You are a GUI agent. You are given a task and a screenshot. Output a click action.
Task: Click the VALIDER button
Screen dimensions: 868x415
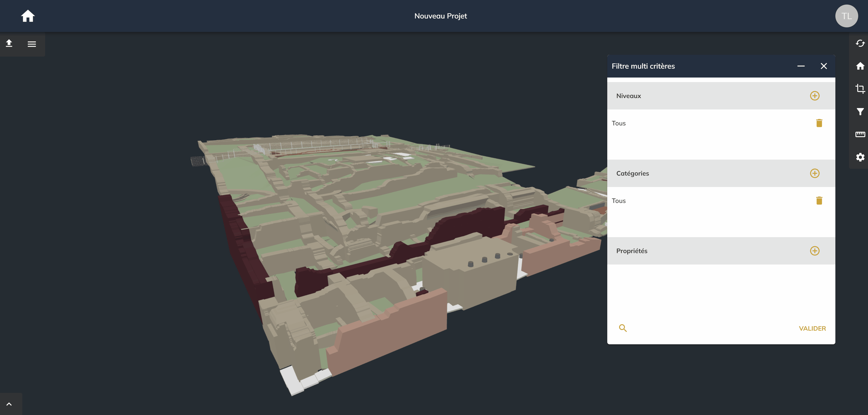tap(812, 328)
